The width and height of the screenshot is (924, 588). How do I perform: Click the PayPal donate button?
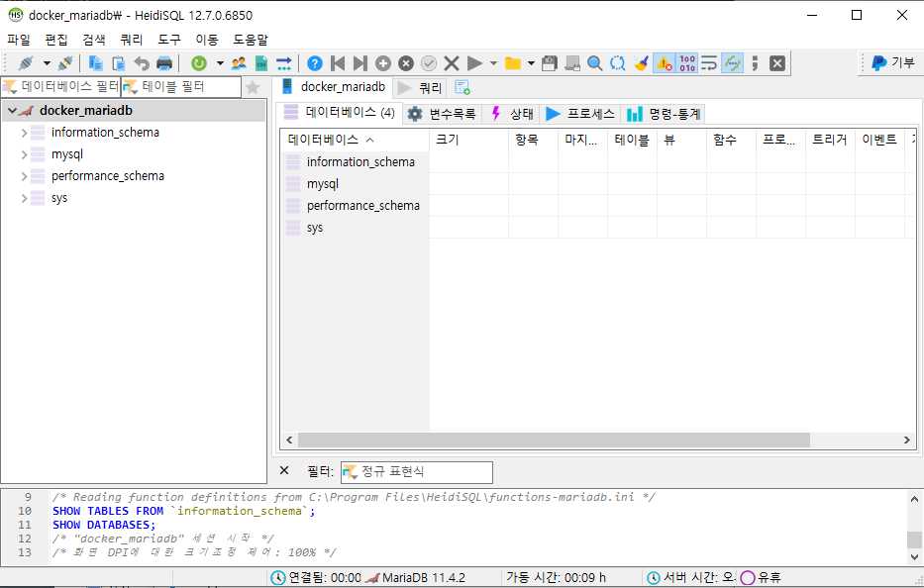(892, 62)
